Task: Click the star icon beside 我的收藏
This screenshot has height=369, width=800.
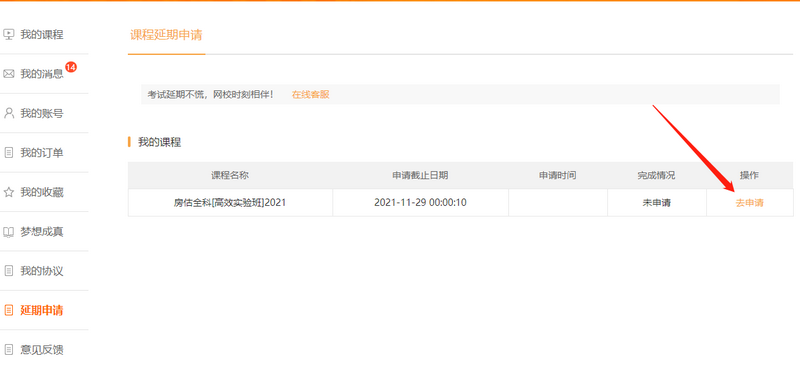Action: (x=8, y=192)
